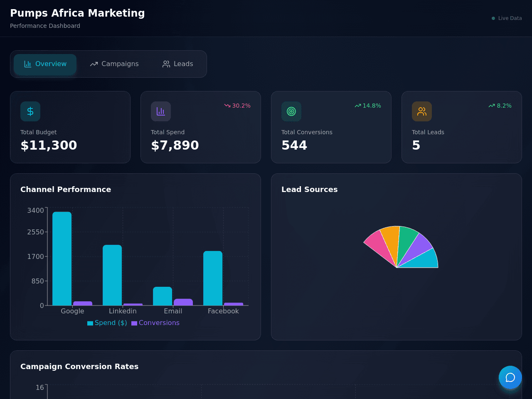Screen dimensions: 532x399
Task: Click the target icon on Total Conversions card
Action: click(x=291, y=111)
